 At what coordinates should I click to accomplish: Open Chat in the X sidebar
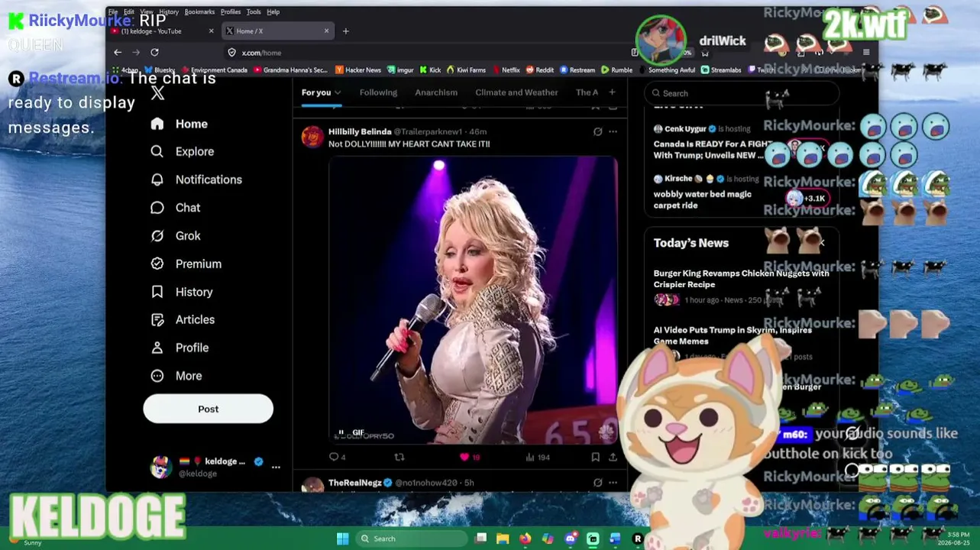click(x=176, y=208)
